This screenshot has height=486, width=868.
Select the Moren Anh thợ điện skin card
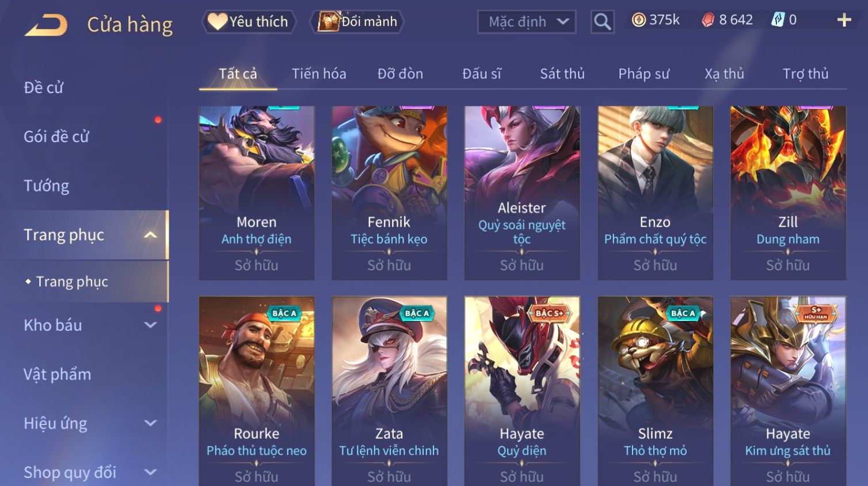point(257,193)
